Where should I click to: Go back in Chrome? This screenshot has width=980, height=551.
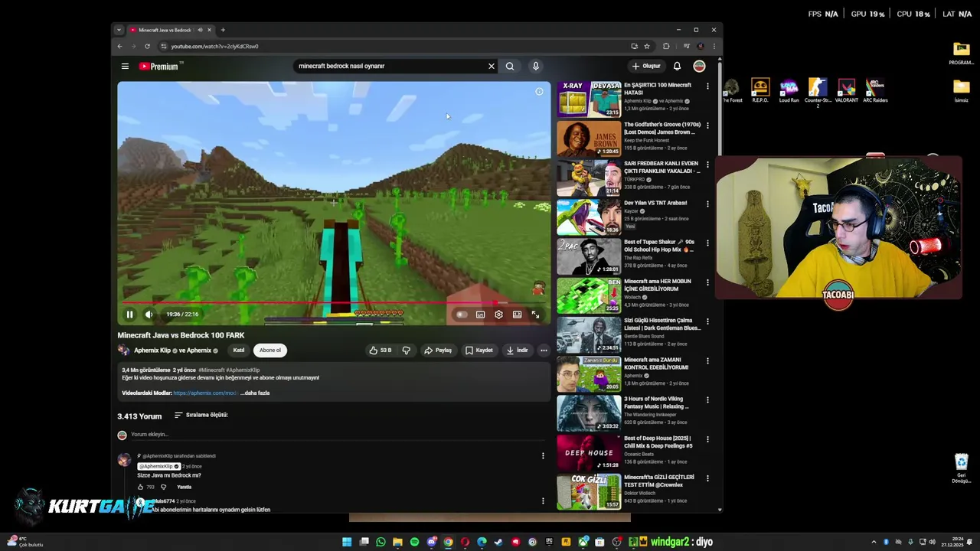[x=119, y=46]
